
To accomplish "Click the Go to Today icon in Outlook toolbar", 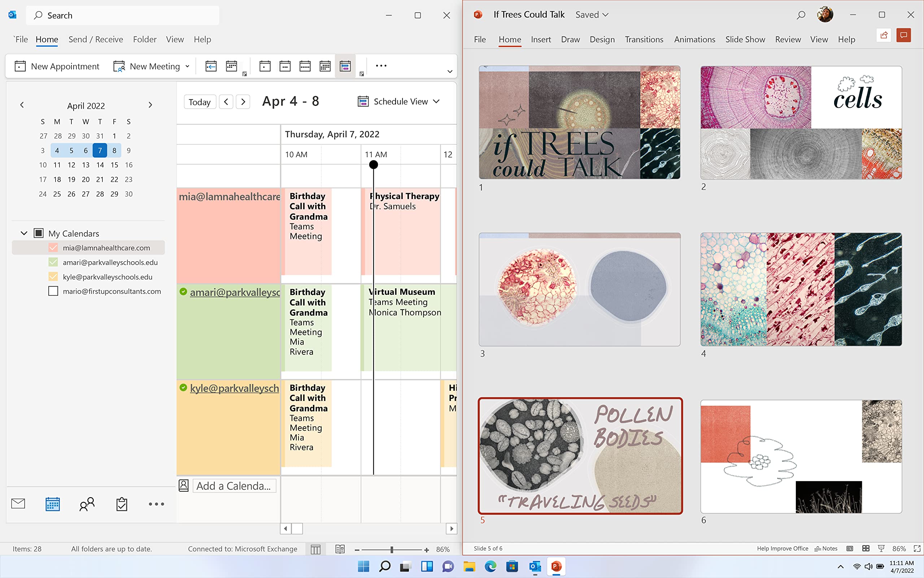I will point(211,66).
